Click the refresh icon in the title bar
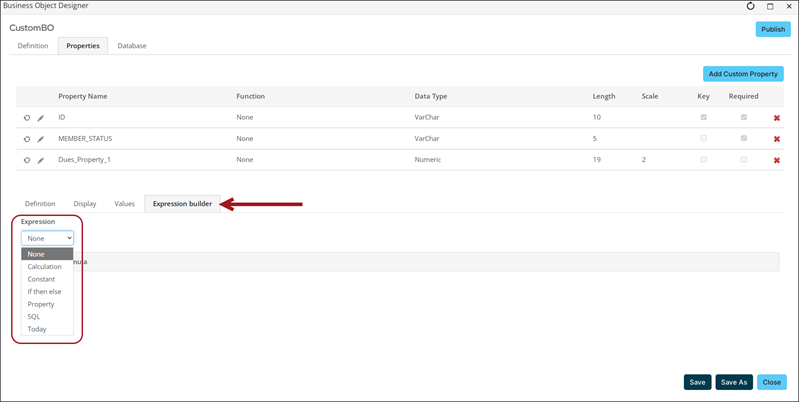This screenshot has width=799, height=402. click(751, 6)
